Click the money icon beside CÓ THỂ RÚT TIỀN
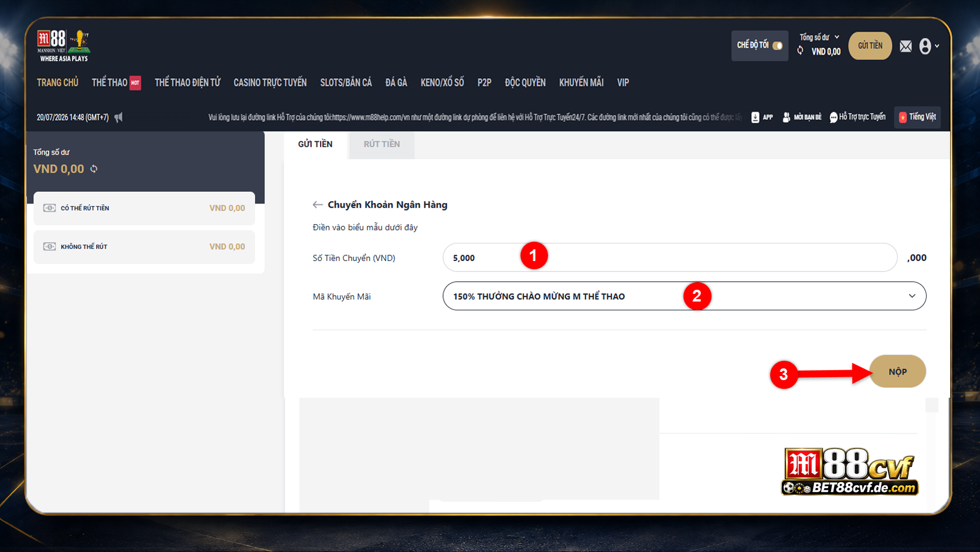Screen dimensions: 980x552 pos(50,208)
